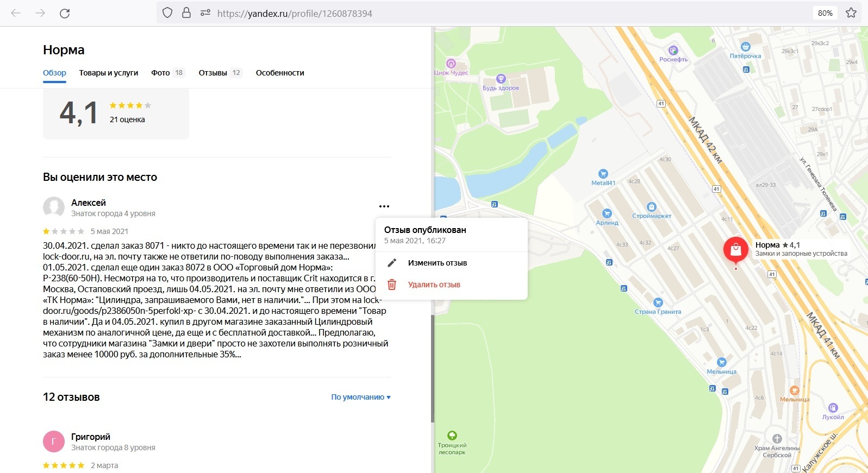Click the Вы оценили это место heading

pos(100,177)
